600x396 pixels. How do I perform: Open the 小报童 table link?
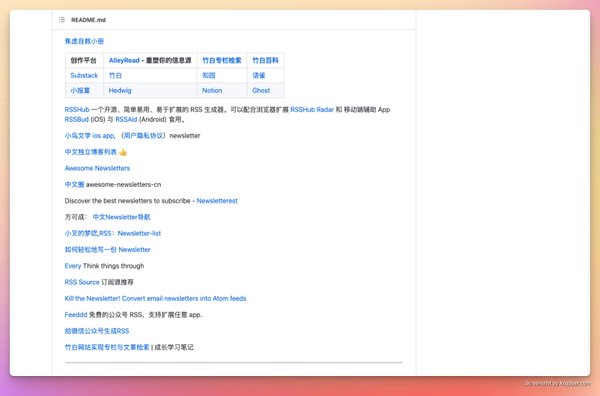pos(80,90)
